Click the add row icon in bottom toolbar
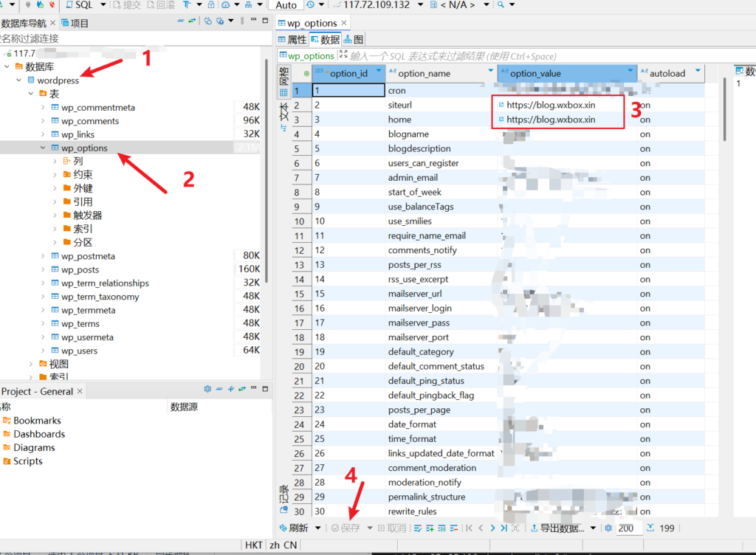This screenshot has width=756, height=555. click(x=430, y=528)
